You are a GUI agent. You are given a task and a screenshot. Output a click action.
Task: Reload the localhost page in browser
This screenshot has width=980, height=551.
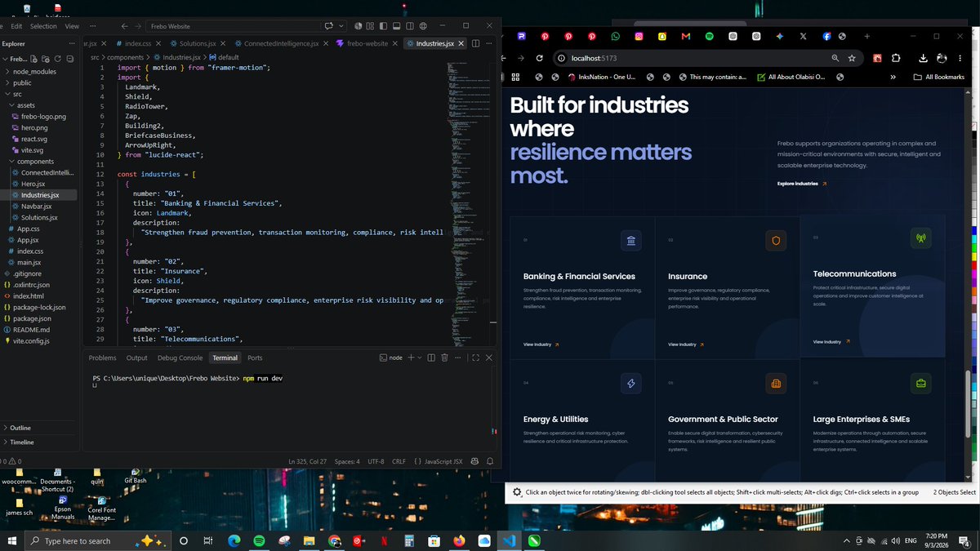pyautogui.click(x=540, y=58)
